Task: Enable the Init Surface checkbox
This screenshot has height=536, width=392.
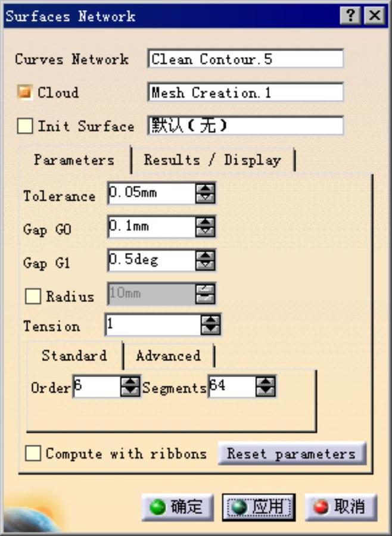Action: click(x=25, y=126)
